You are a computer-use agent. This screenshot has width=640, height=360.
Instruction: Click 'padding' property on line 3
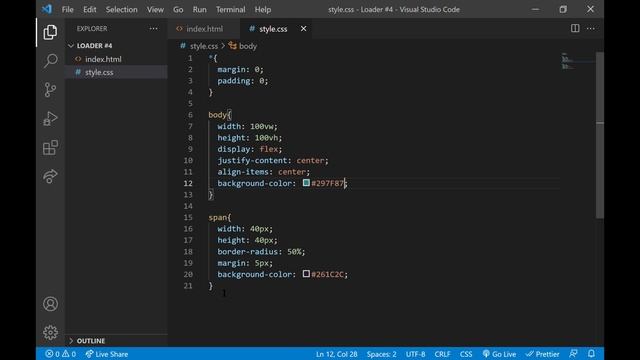click(233, 81)
